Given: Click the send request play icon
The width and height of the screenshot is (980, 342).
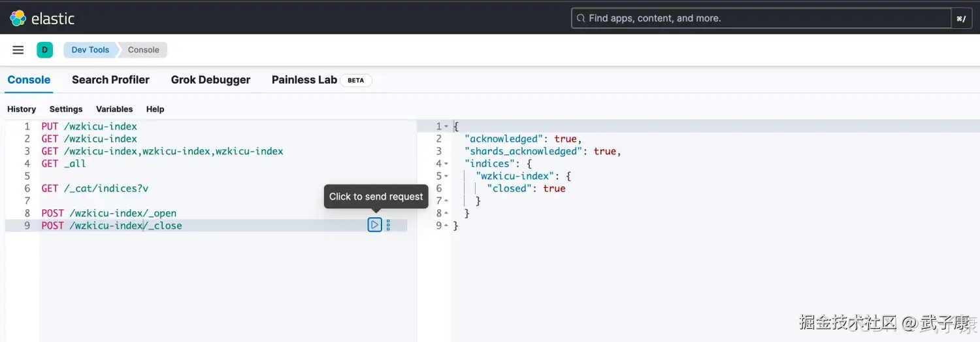Looking at the screenshot, I should (x=374, y=225).
